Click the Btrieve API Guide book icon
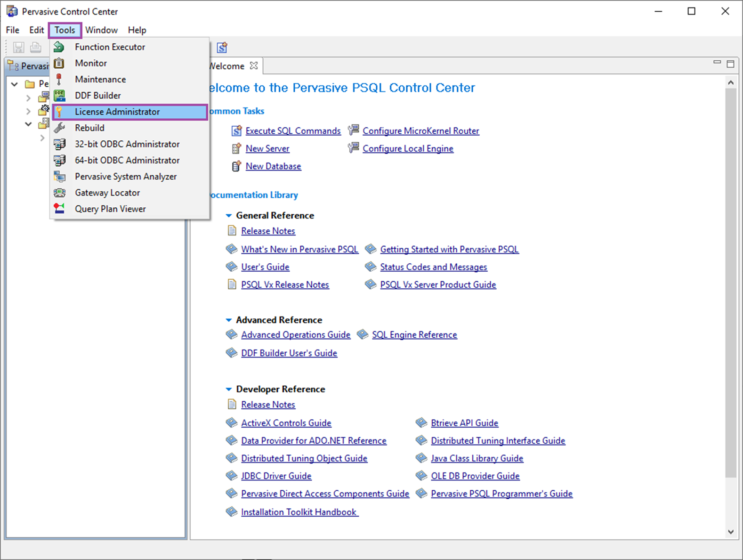Image resolution: width=743 pixels, height=560 pixels. 421,423
